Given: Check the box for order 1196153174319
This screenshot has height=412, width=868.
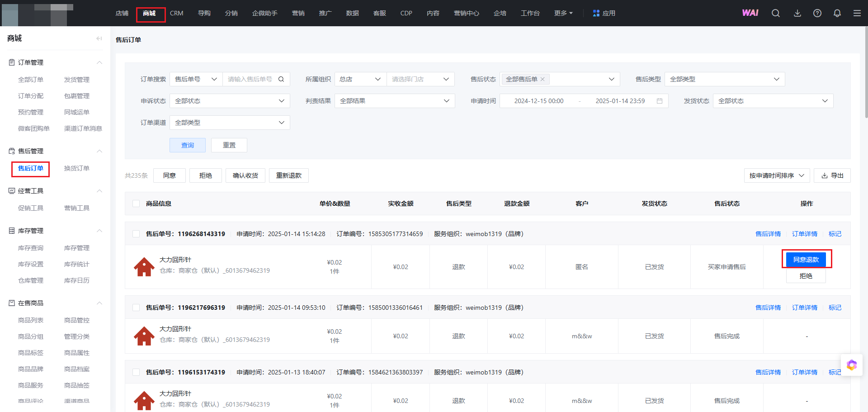Looking at the screenshot, I should 136,372.
